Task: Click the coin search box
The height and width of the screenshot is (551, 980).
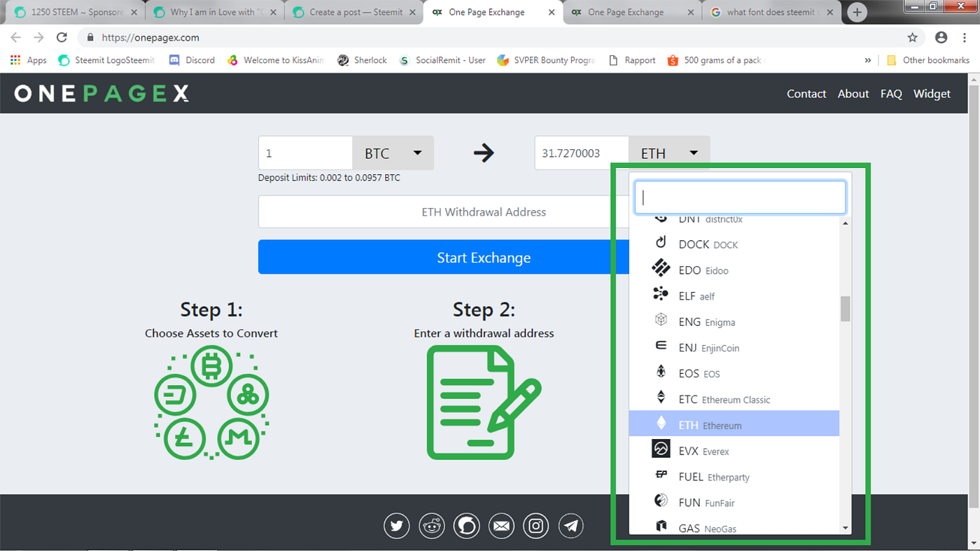Action: tap(740, 197)
